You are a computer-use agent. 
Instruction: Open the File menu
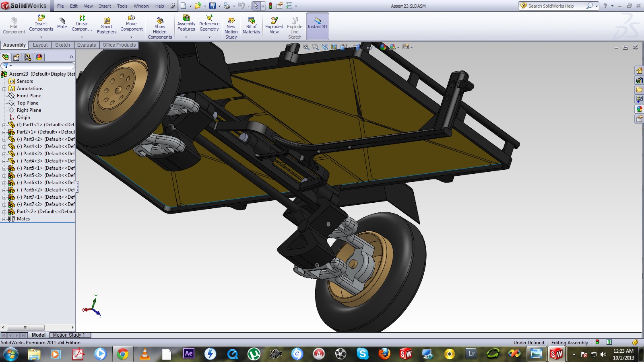pos(60,6)
